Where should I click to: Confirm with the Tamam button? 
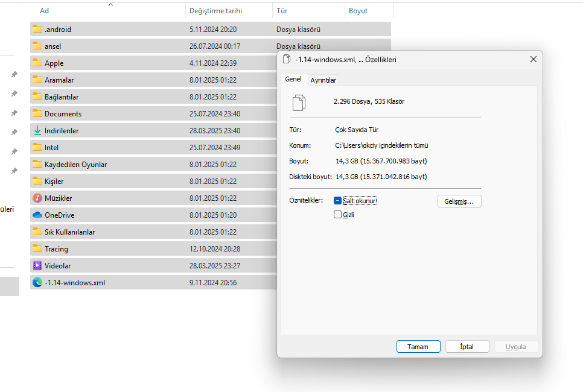[x=418, y=347]
